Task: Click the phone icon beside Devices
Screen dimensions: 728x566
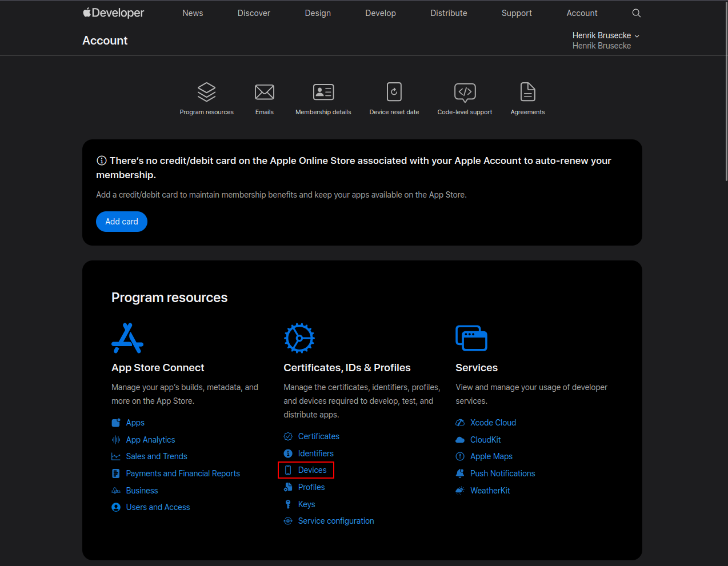Action: pos(288,470)
